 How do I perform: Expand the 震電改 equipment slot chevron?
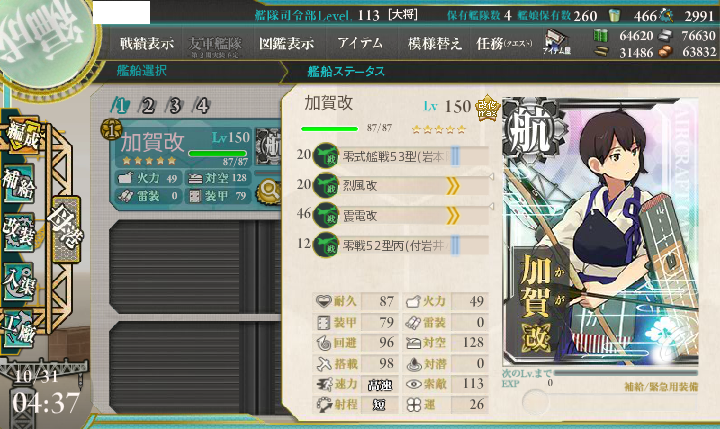coord(452,215)
